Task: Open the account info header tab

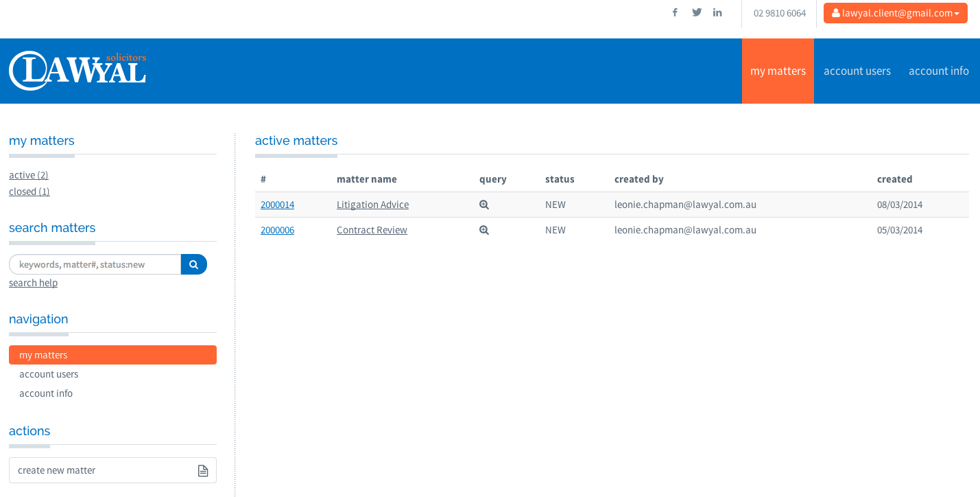Action: point(938,71)
